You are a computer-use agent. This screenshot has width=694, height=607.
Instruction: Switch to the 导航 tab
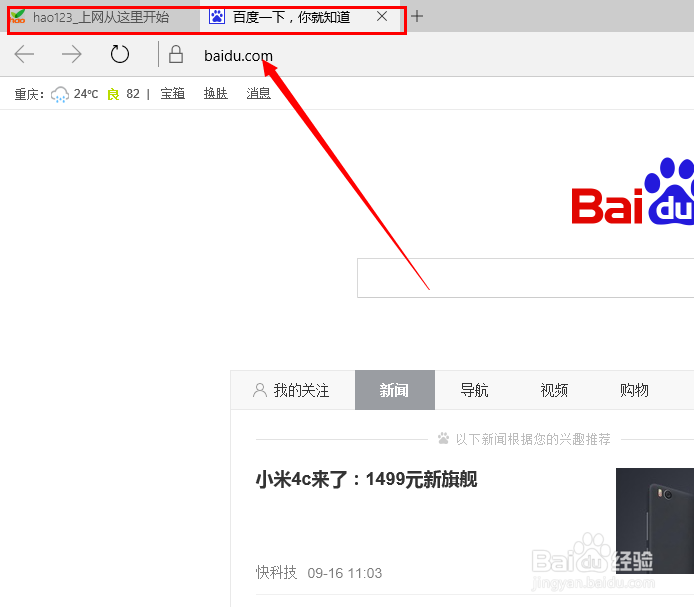(474, 390)
